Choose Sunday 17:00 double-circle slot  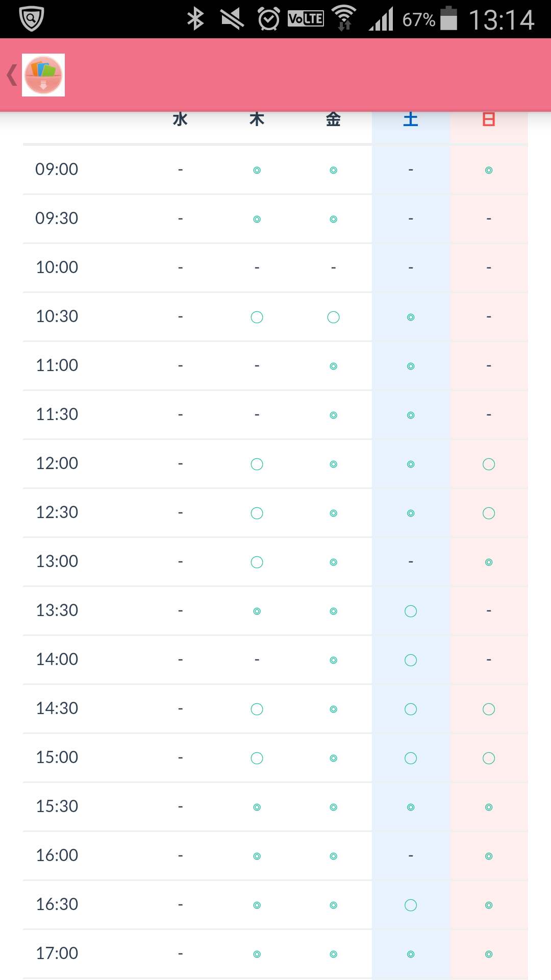pyautogui.click(x=489, y=954)
